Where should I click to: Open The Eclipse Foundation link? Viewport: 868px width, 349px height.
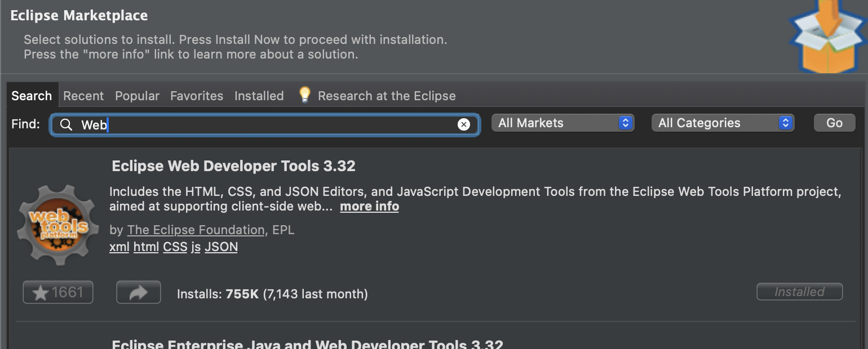click(196, 230)
